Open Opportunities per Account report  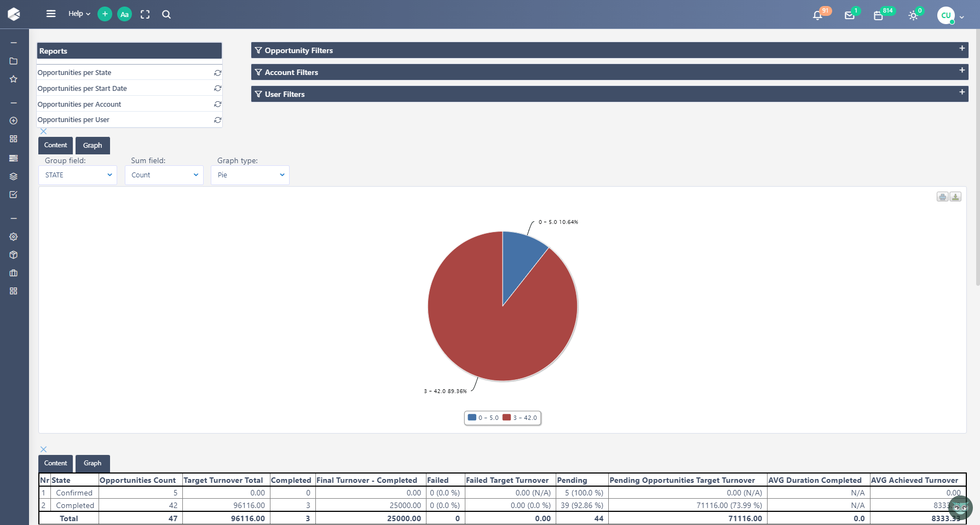(x=79, y=104)
